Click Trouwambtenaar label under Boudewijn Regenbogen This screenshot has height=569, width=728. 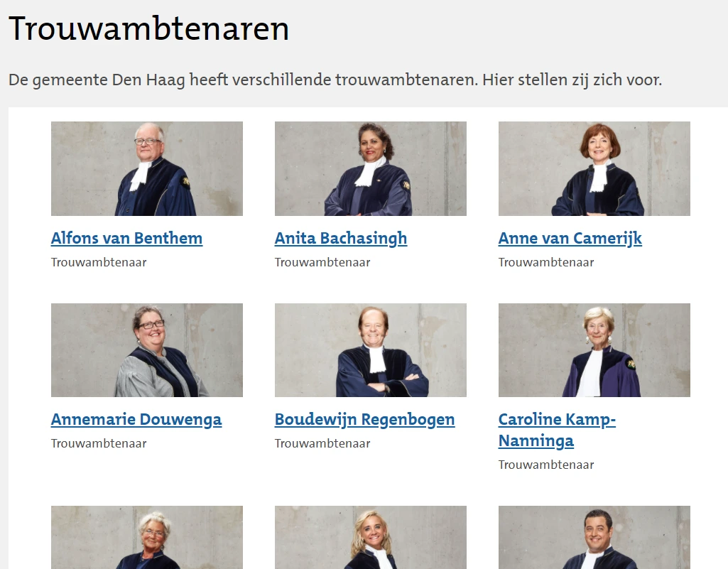pyautogui.click(x=322, y=443)
